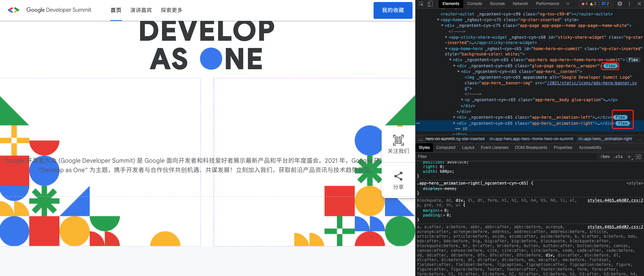Collapse the app-hero__content div node
This screenshot has height=276, width=644.
(458, 72)
